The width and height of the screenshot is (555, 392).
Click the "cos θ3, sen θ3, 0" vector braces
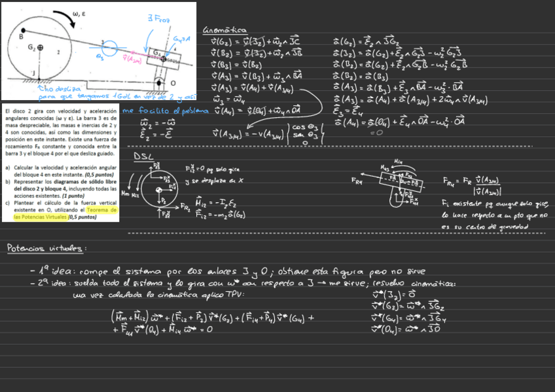306,134
